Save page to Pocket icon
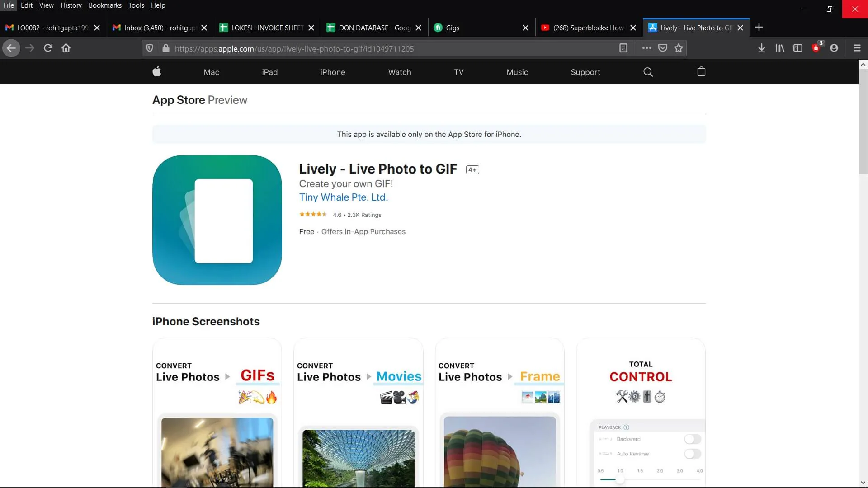868x488 pixels. (663, 48)
